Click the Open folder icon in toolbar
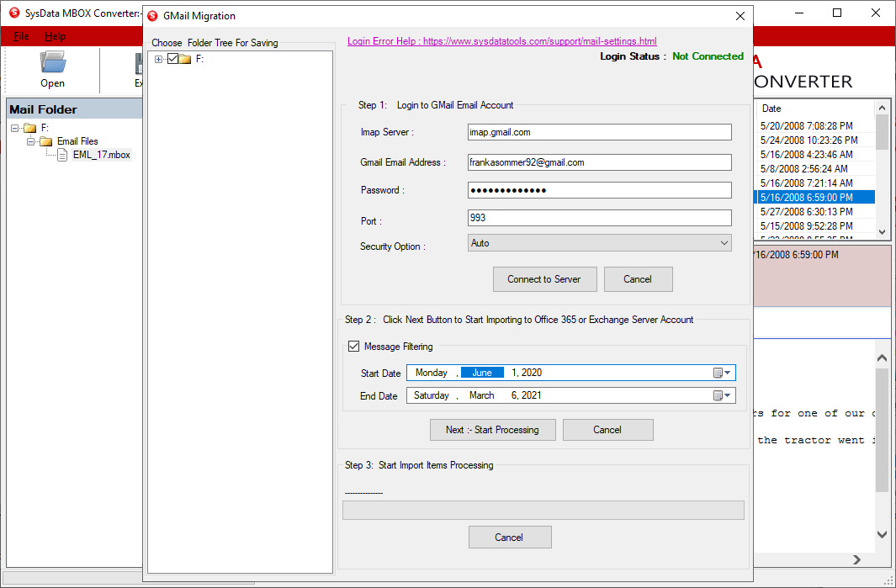 pos(52,62)
